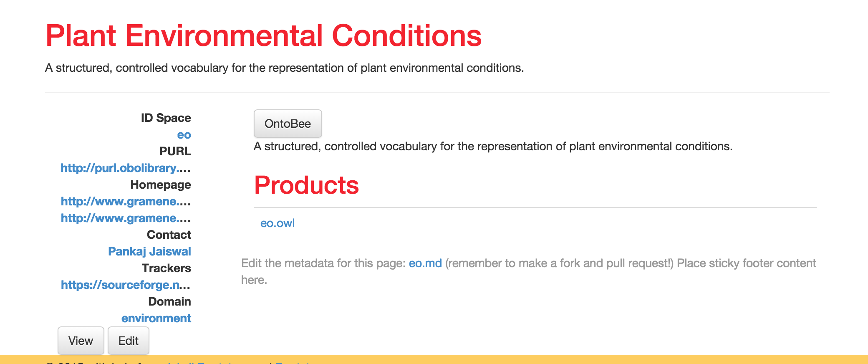The image size is (868, 364).
Task: Open the eo ID Space link
Action: click(x=184, y=135)
